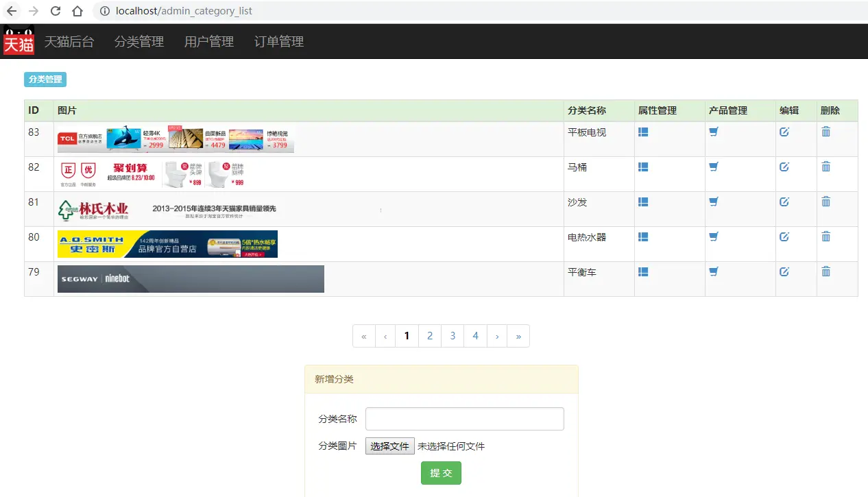This screenshot has width=868, height=497.
Task: Submit new category with 提交 button
Action: (441, 473)
